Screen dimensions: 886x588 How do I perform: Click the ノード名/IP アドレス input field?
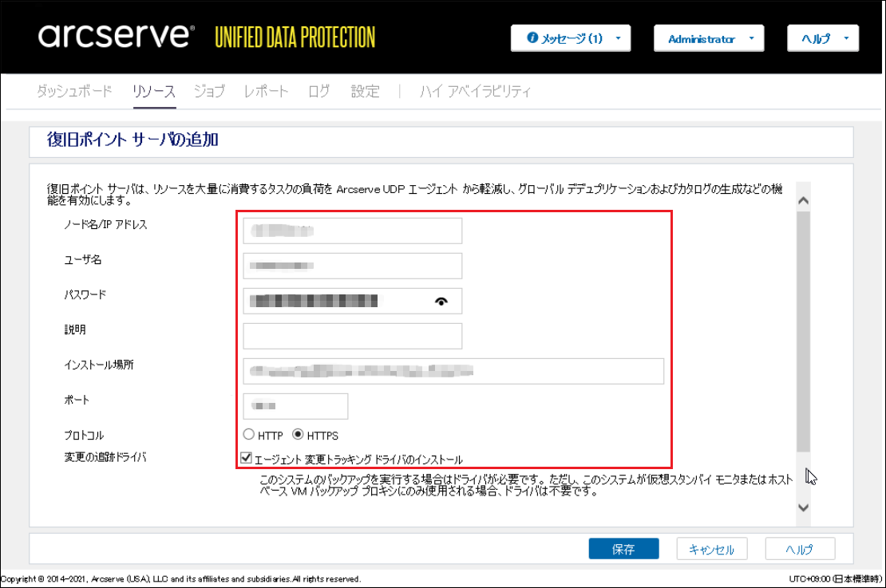pyautogui.click(x=353, y=231)
